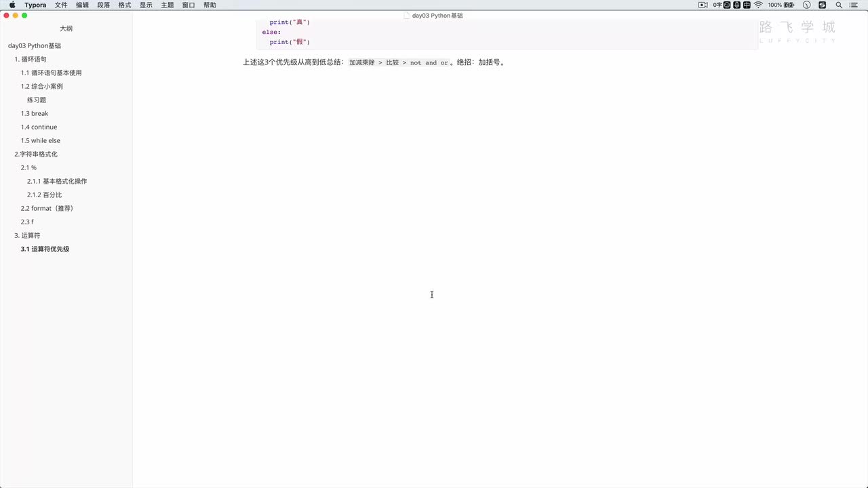Jump to 1.5 while else section
The image size is (868, 488).
(x=40, y=140)
